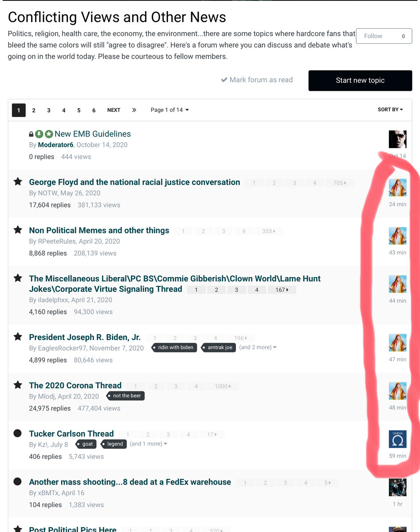Open The 2020 Corona Thread link
The width and height of the screenshot is (420, 532).
[x=75, y=385]
